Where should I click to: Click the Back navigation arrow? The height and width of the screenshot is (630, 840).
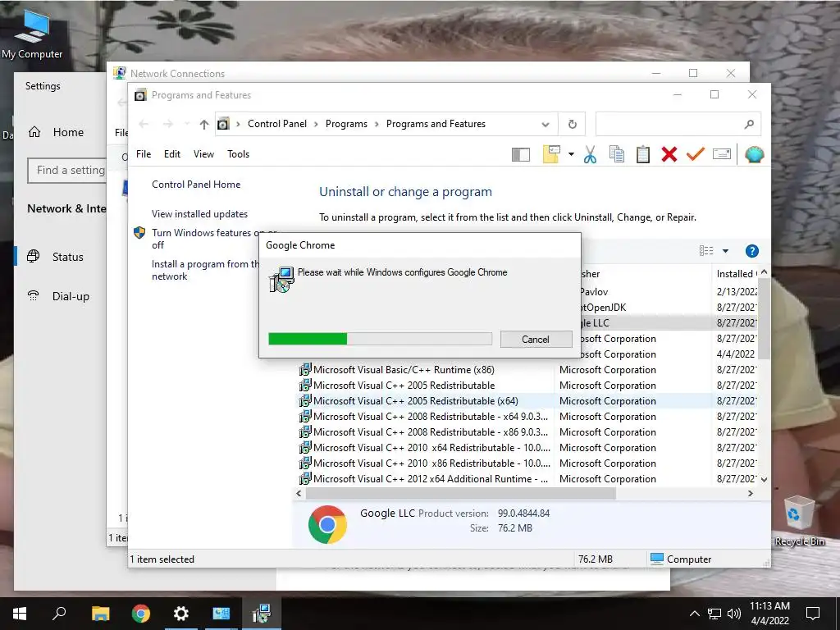tap(144, 125)
